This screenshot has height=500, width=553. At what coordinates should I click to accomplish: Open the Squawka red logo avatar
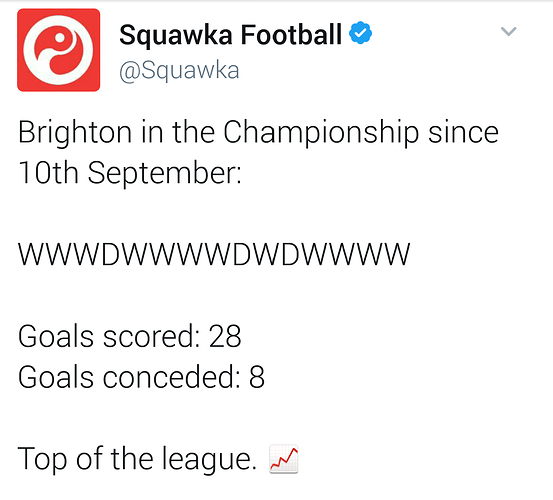click(x=59, y=50)
